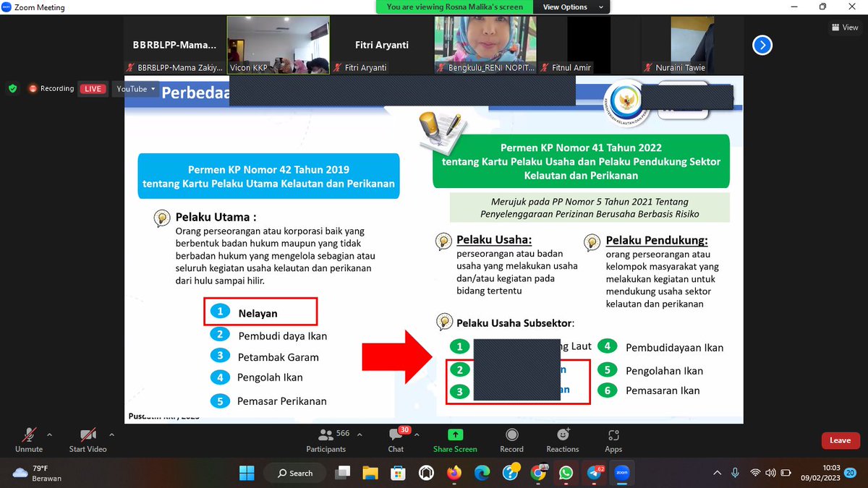Select BBRBLPP-Mama participant tile

point(174,45)
